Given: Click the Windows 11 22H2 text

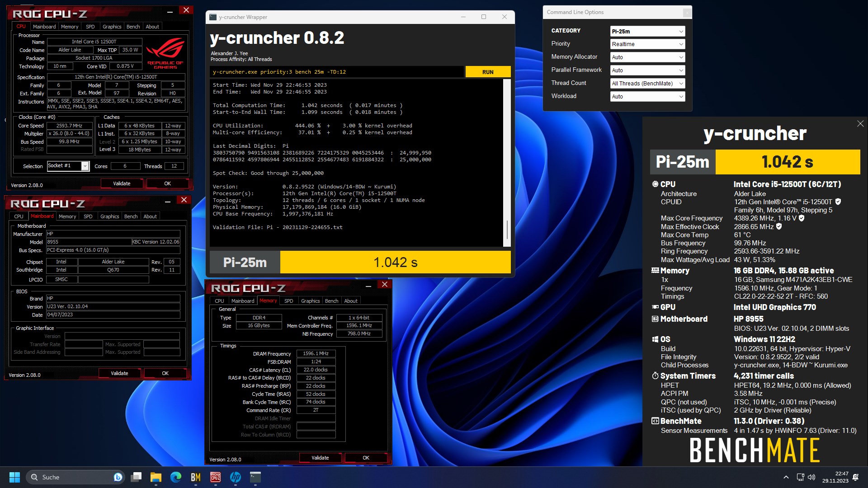Looking at the screenshot, I should click(x=764, y=339).
